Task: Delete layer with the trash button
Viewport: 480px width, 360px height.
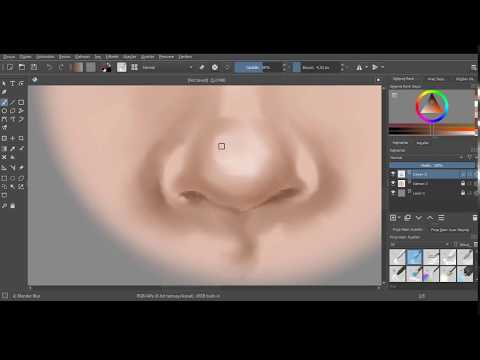Action: click(x=475, y=218)
